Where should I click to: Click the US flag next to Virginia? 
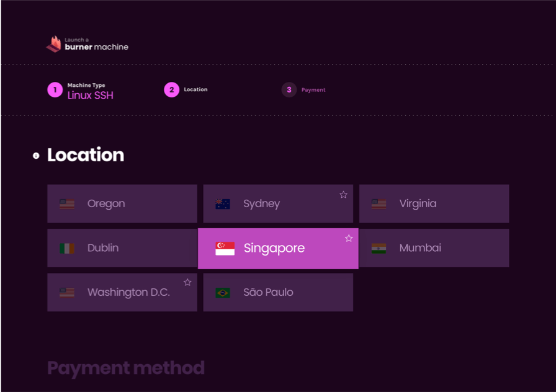[x=379, y=204]
